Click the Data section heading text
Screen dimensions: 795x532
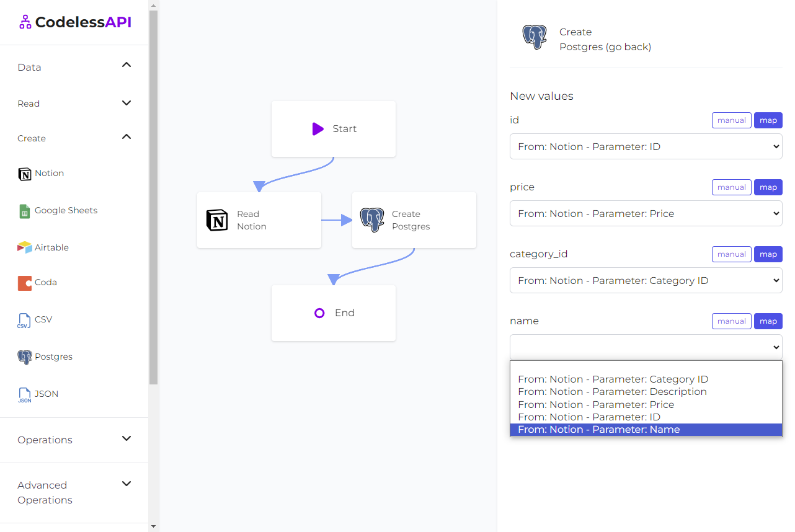[x=29, y=67]
